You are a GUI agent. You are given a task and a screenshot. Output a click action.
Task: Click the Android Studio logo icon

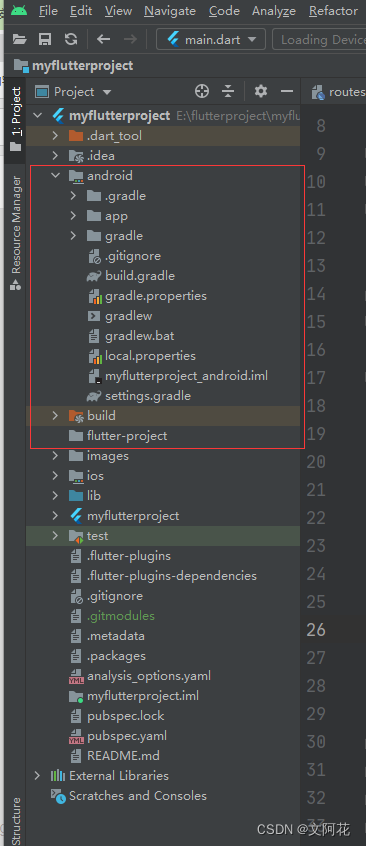(19, 10)
